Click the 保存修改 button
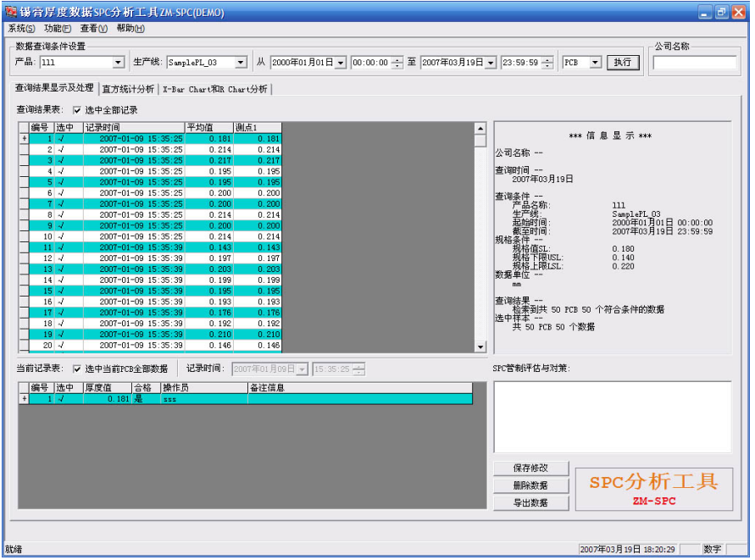The height and width of the screenshot is (560, 755). (530, 469)
